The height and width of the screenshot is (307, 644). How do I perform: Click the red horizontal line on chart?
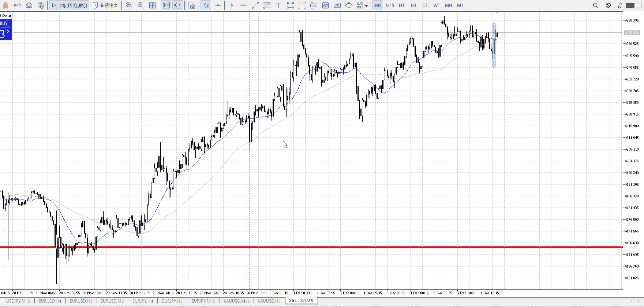[329, 247]
